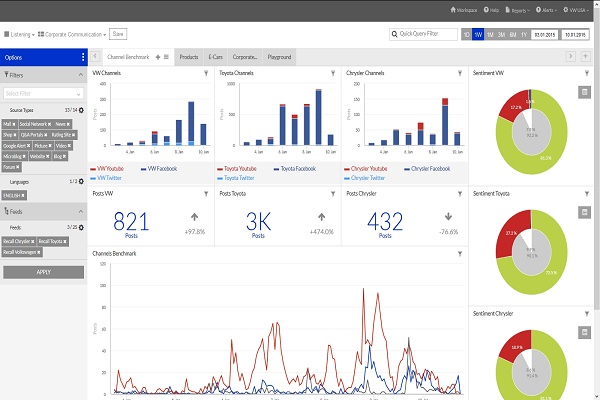Open the Alerts dropdown menu
The image size is (600, 400).
546,10
